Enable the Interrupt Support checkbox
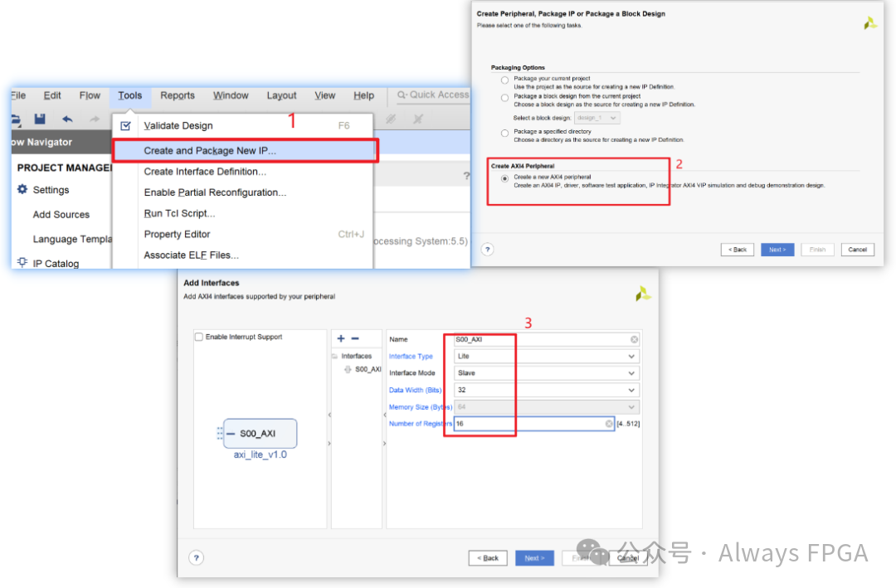The width and height of the screenshot is (896, 588). tap(199, 337)
